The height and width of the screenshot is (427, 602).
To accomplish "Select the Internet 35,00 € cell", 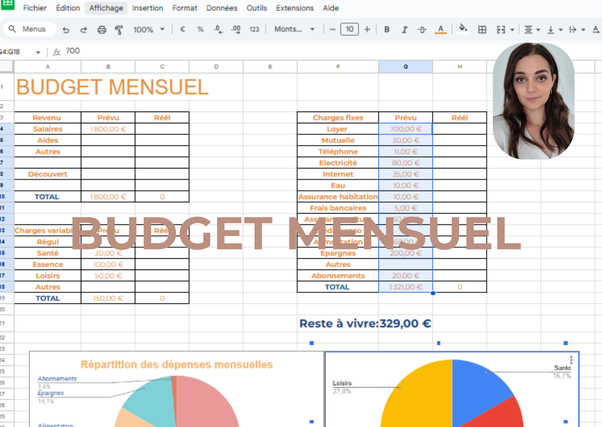I will tap(405, 174).
